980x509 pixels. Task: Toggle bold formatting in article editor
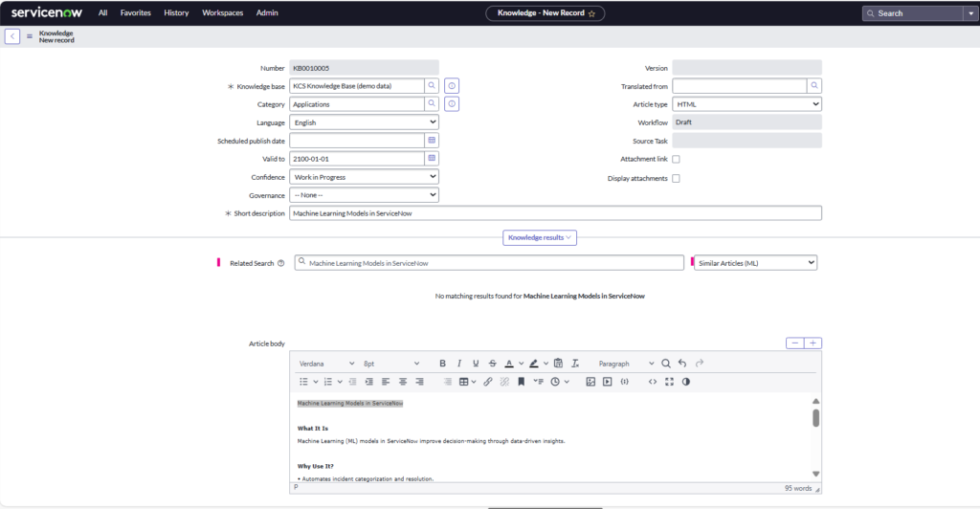pyautogui.click(x=442, y=364)
